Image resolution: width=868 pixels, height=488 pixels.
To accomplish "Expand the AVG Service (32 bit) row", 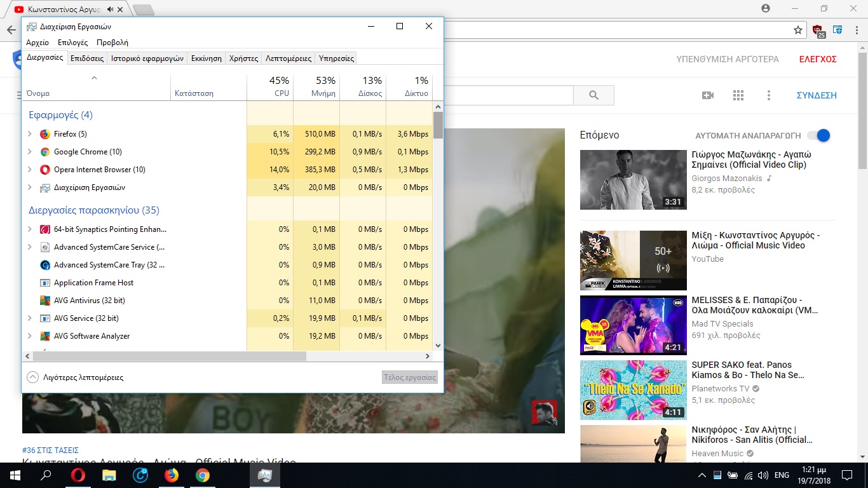I will click(x=30, y=318).
